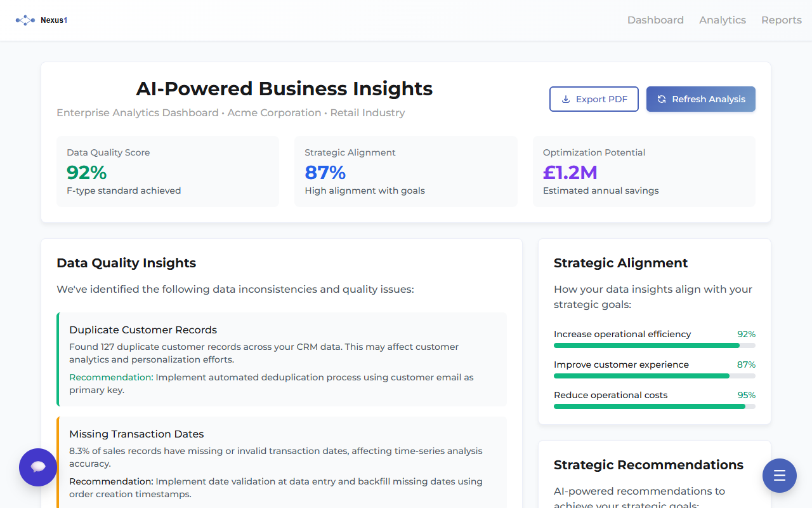The width and height of the screenshot is (812, 508).
Task: Open the Reports section
Action: [781, 20]
